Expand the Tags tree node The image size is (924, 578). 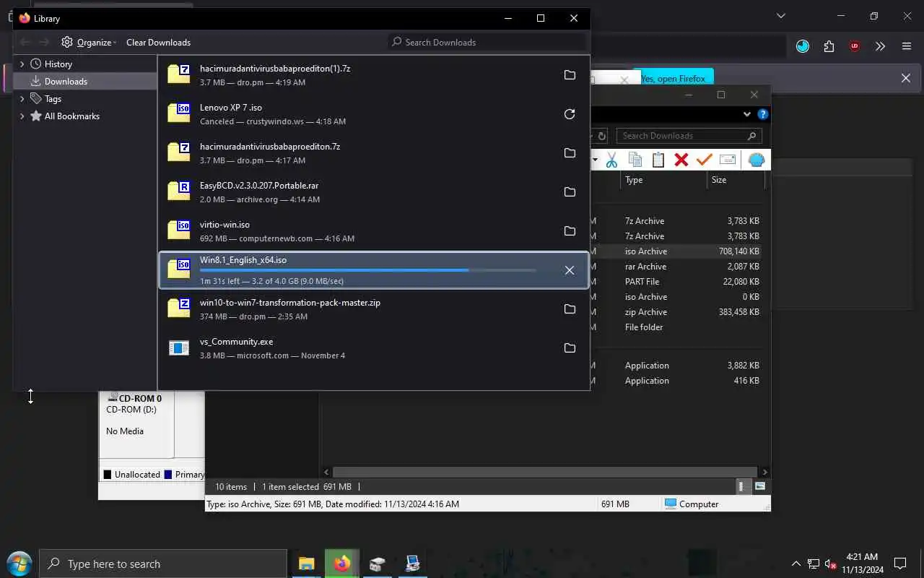pyautogui.click(x=22, y=98)
